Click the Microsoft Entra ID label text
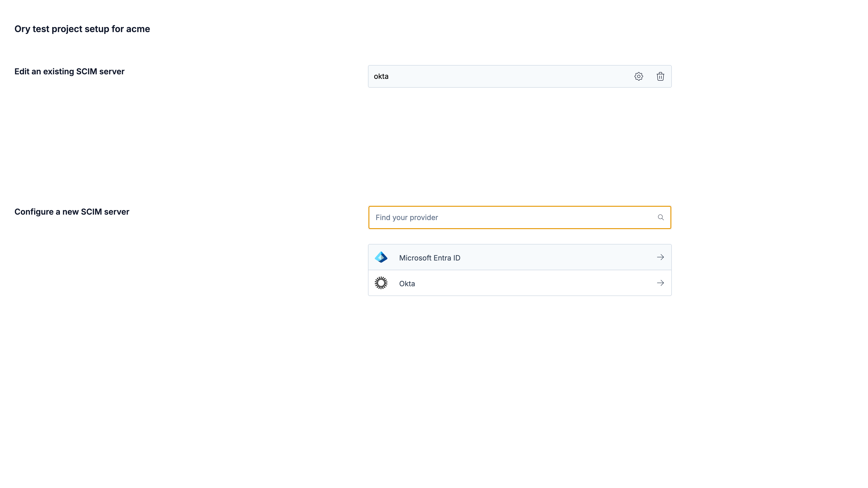Viewport: 868px width, 488px height. 430,258
